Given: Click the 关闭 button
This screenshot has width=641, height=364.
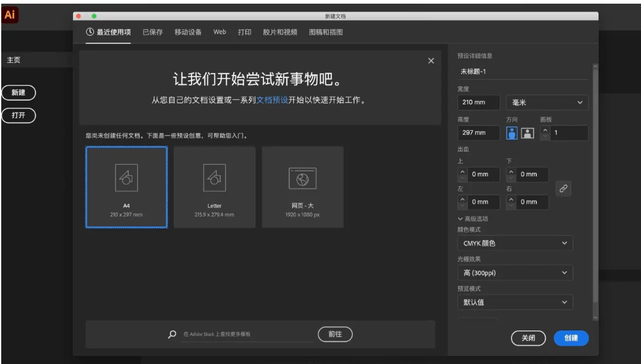Looking at the screenshot, I should pyautogui.click(x=528, y=338).
